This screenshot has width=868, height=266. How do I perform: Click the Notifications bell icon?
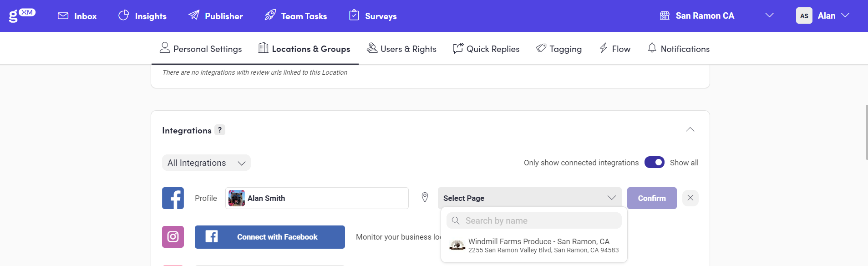652,48
